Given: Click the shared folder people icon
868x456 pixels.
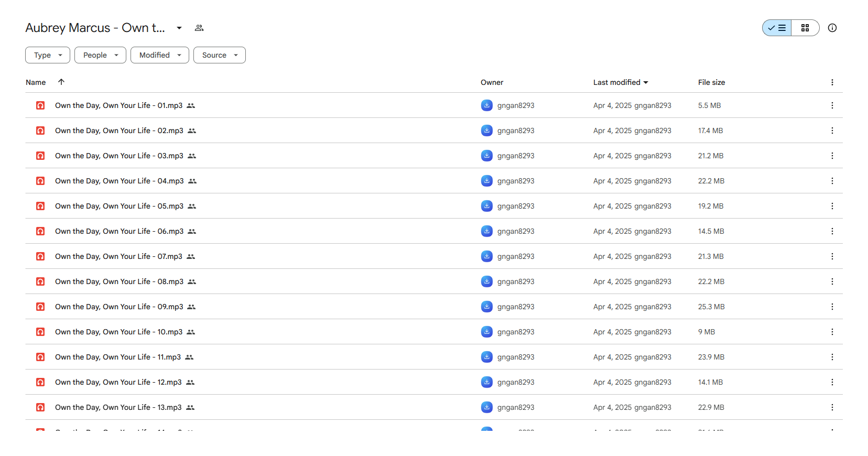Looking at the screenshot, I should coord(199,28).
